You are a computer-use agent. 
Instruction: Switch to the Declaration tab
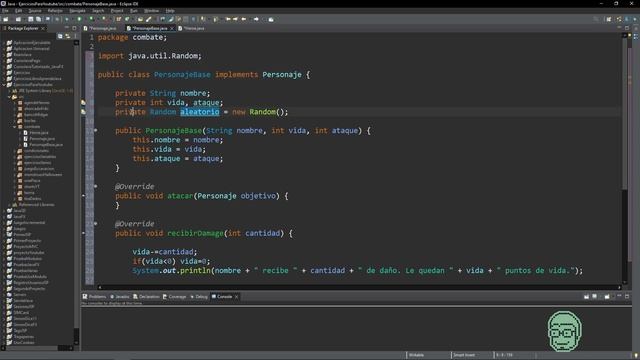(x=146, y=297)
